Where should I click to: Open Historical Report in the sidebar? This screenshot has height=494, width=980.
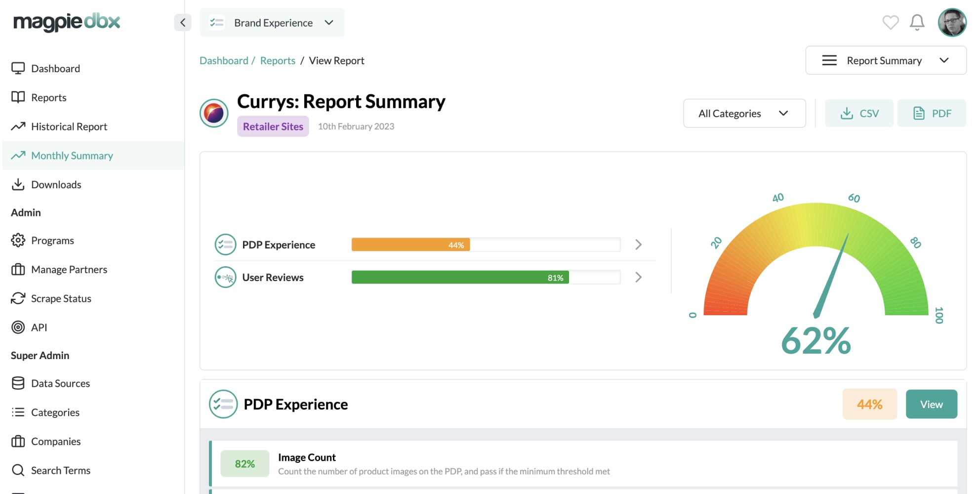click(93, 126)
